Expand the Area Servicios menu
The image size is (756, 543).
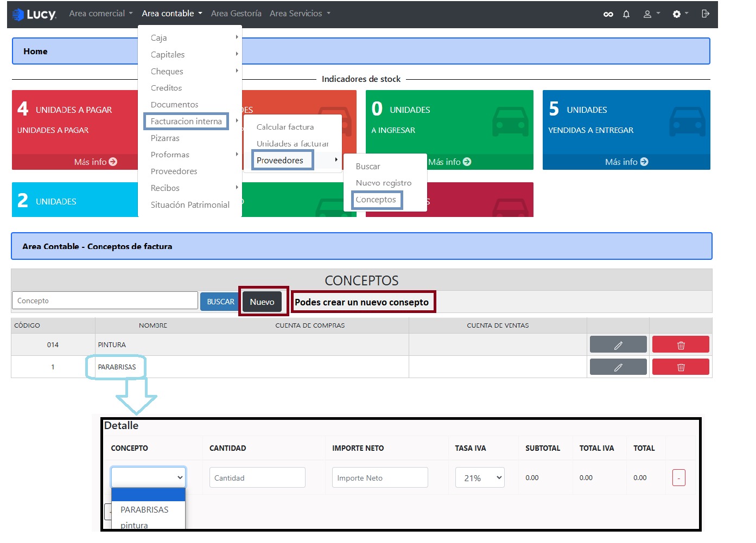300,14
